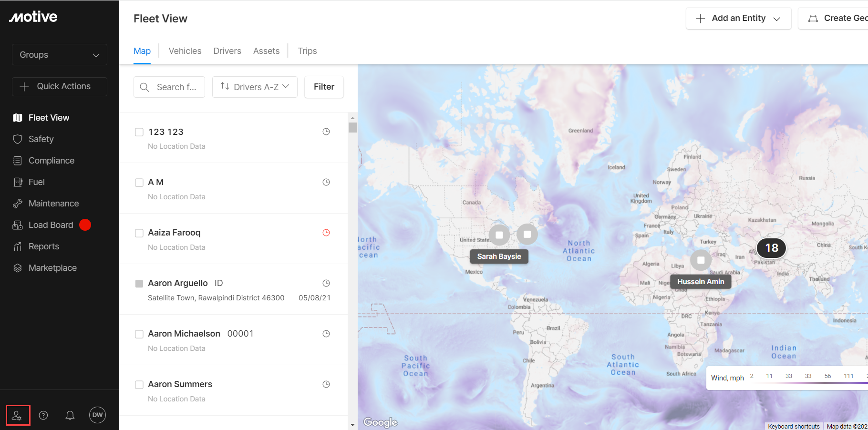Open help question mark icon
This screenshot has width=868, height=430.
click(43, 415)
